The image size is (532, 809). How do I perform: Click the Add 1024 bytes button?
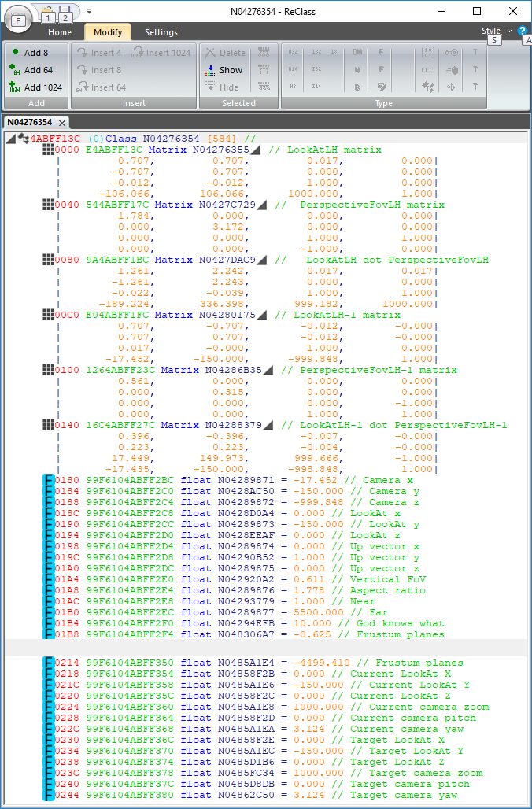(x=35, y=87)
